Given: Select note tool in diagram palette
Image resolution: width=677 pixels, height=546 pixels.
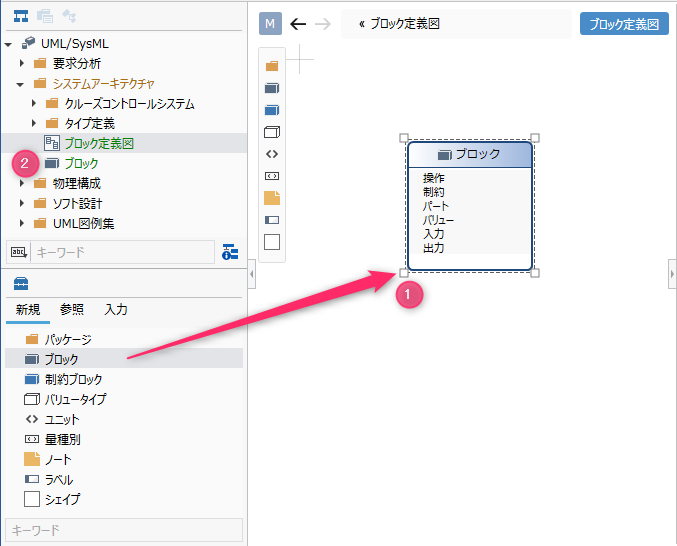Looking at the screenshot, I should [272, 198].
